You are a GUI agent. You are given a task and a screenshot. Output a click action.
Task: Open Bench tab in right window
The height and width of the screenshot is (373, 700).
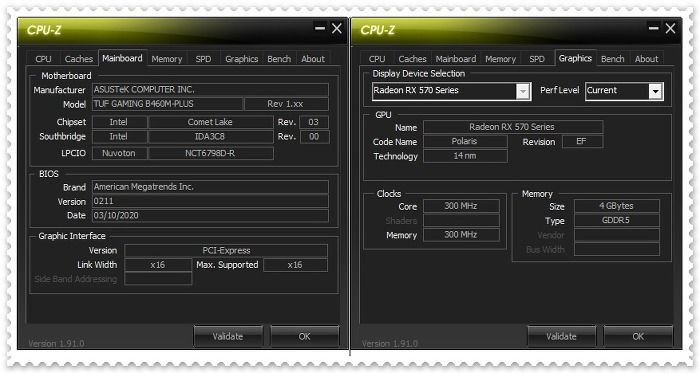pyautogui.click(x=612, y=59)
